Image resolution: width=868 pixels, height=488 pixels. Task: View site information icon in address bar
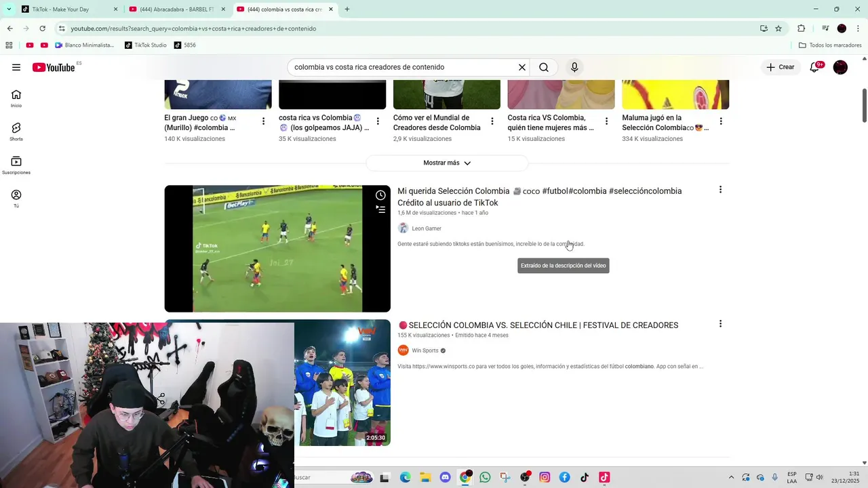(x=62, y=28)
